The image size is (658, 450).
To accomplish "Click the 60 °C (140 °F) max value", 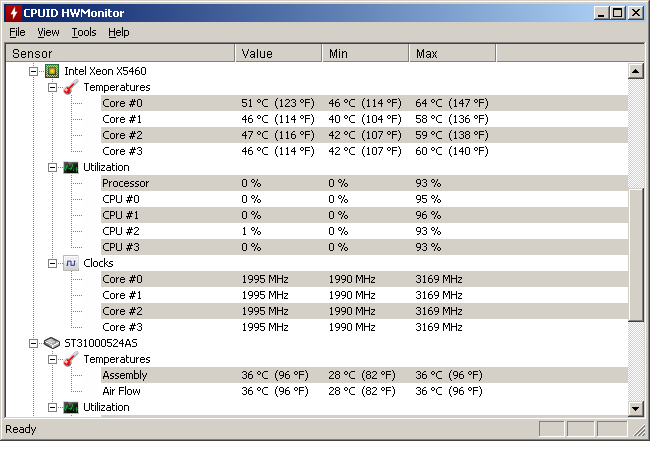I will tap(452, 151).
